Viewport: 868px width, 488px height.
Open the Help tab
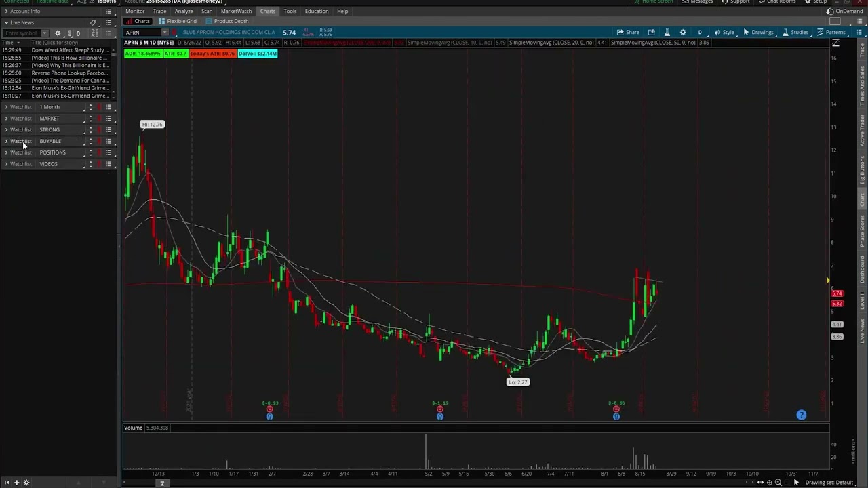pos(342,12)
